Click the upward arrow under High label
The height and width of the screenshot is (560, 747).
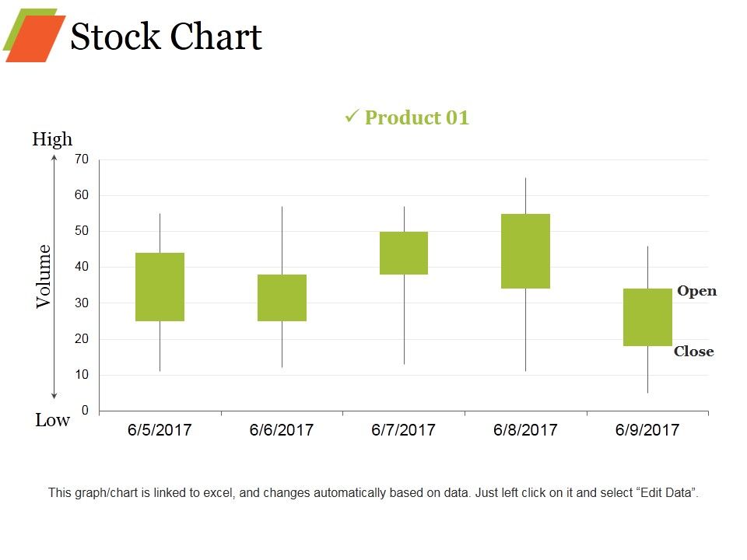[x=54, y=159]
